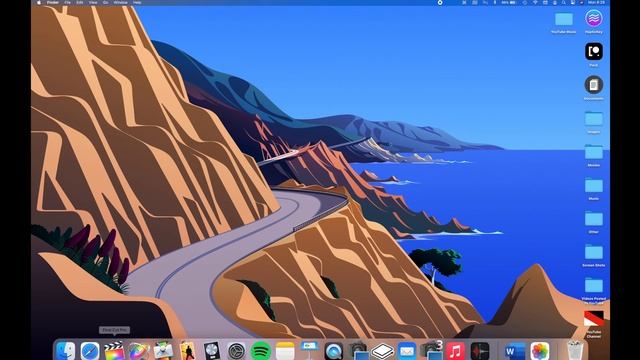Open Final Cut Pro in the Dock
640x360 pixels.
(114, 351)
